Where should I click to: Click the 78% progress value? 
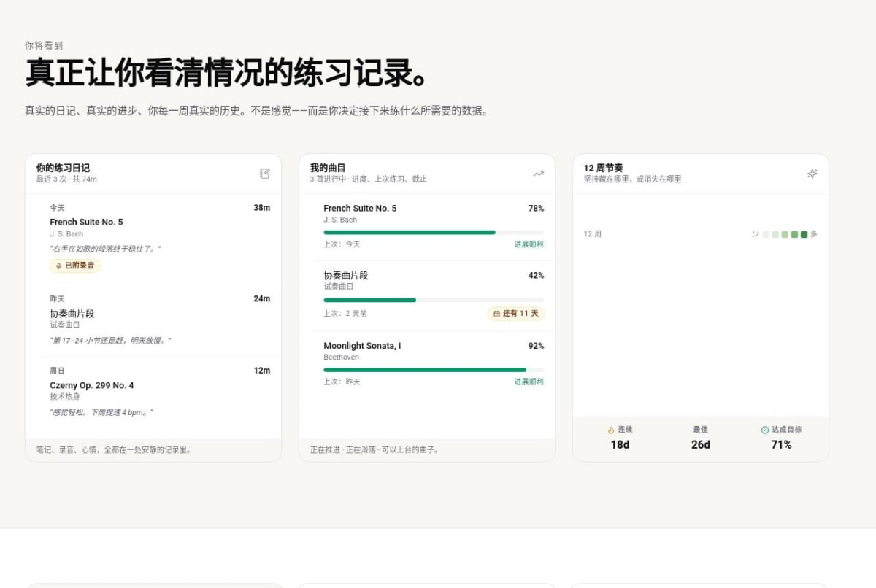click(x=536, y=208)
